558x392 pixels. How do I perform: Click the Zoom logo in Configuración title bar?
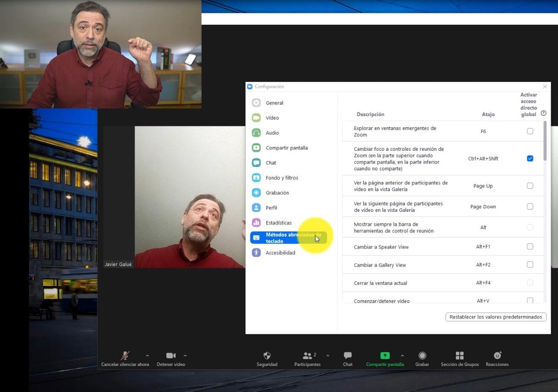tap(250, 87)
